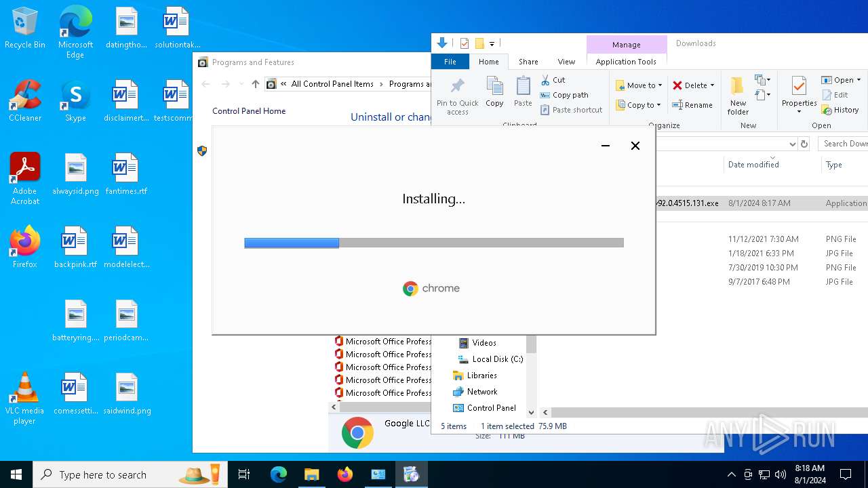Minimize the Chrome installer dialog

click(606, 146)
